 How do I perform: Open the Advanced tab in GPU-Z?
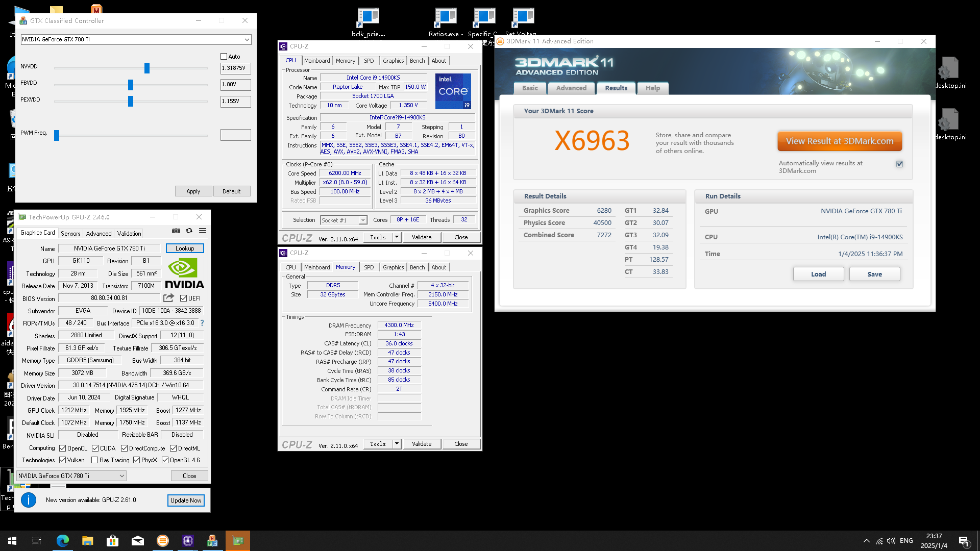[x=99, y=234]
